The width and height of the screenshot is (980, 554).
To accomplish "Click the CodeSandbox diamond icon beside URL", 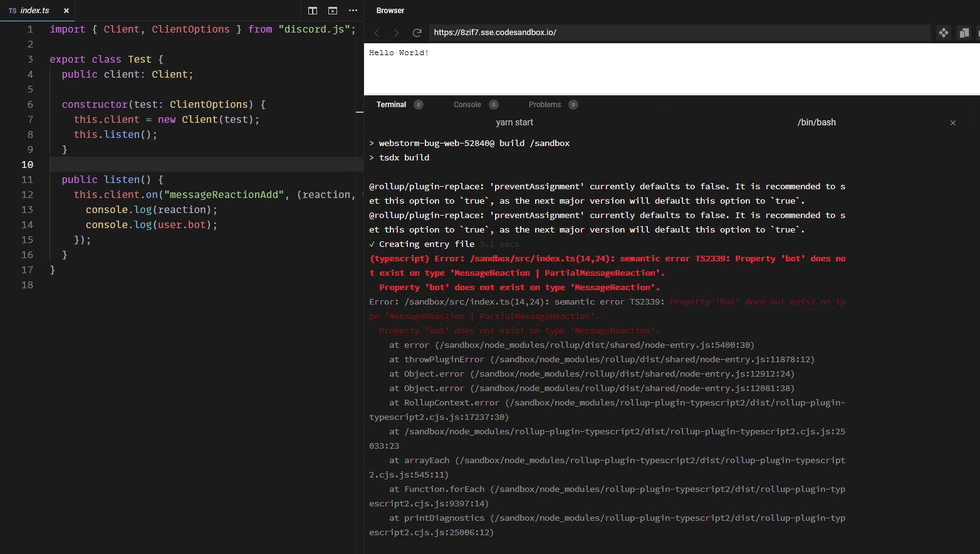I will [x=944, y=33].
